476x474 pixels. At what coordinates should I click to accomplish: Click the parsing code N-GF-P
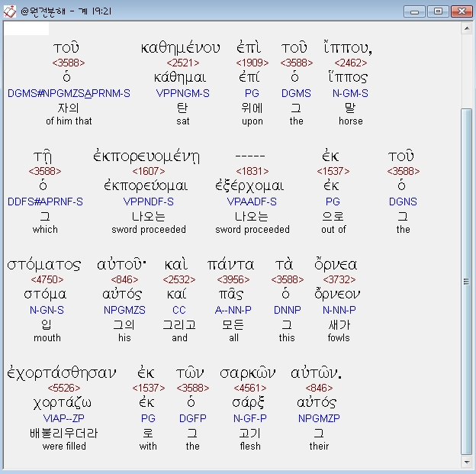(250, 419)
